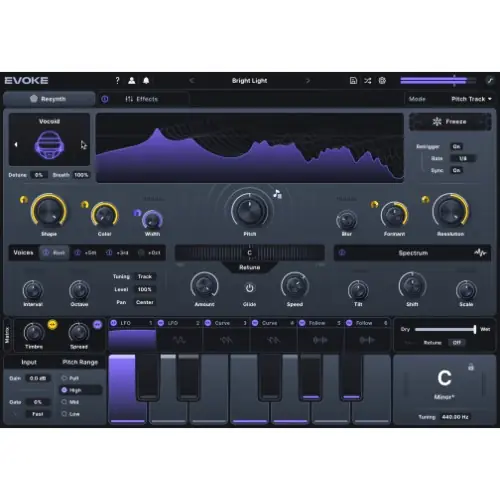
Task: Click the Freeze snowflake button
Action: click(450, 122)
